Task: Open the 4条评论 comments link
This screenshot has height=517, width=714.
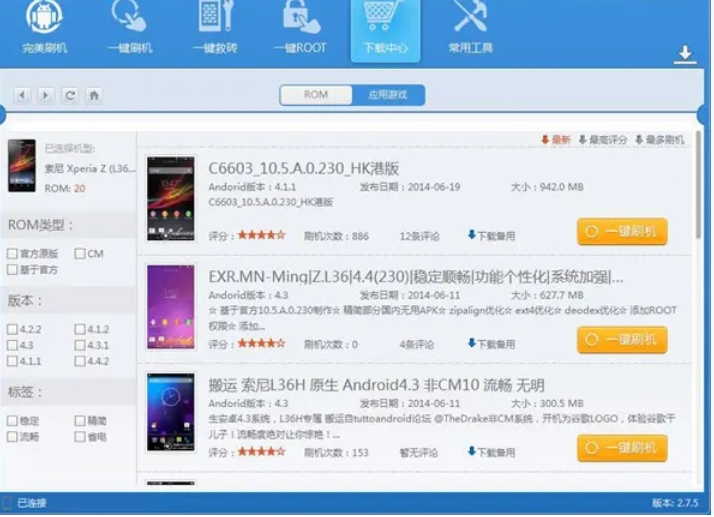Action: coord(417,344)
